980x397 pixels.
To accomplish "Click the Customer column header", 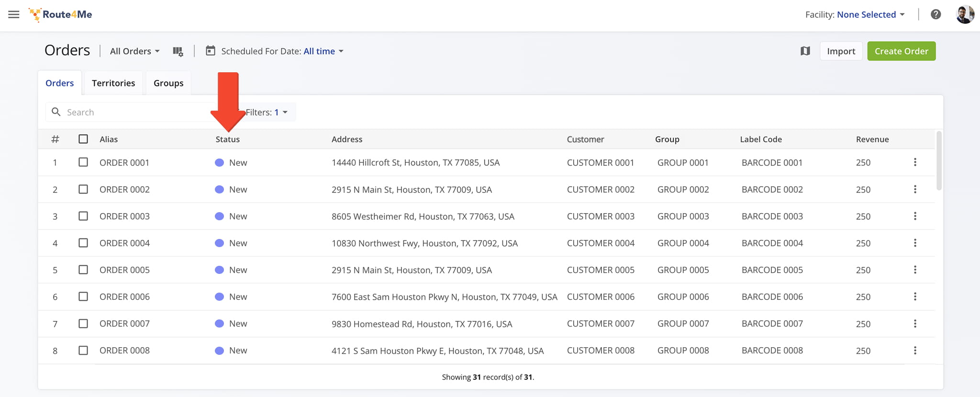I will [x=585, y=139].
